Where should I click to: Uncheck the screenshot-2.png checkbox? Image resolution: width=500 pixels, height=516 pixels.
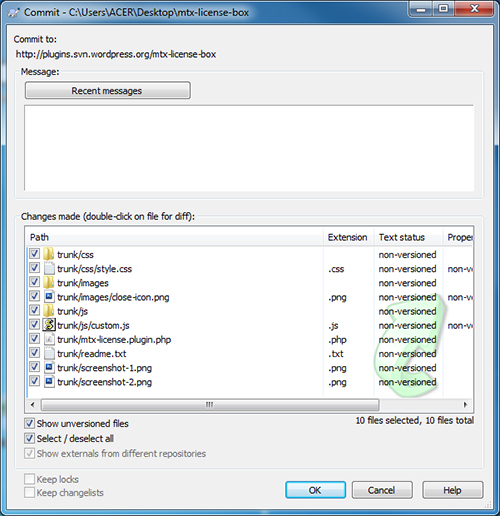[34, 381]
